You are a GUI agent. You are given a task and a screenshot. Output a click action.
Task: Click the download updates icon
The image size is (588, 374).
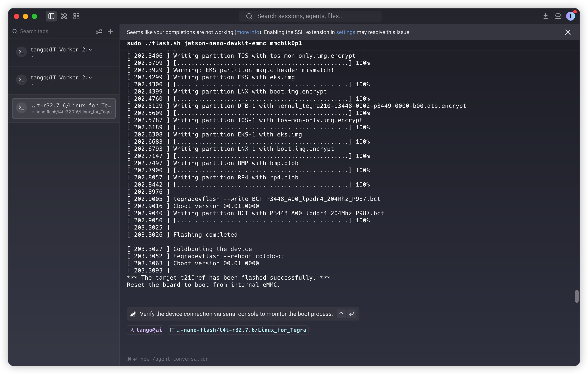[545, 16]
